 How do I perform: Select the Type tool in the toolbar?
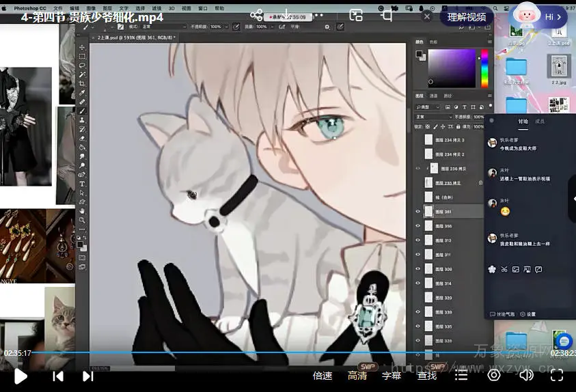82,184
